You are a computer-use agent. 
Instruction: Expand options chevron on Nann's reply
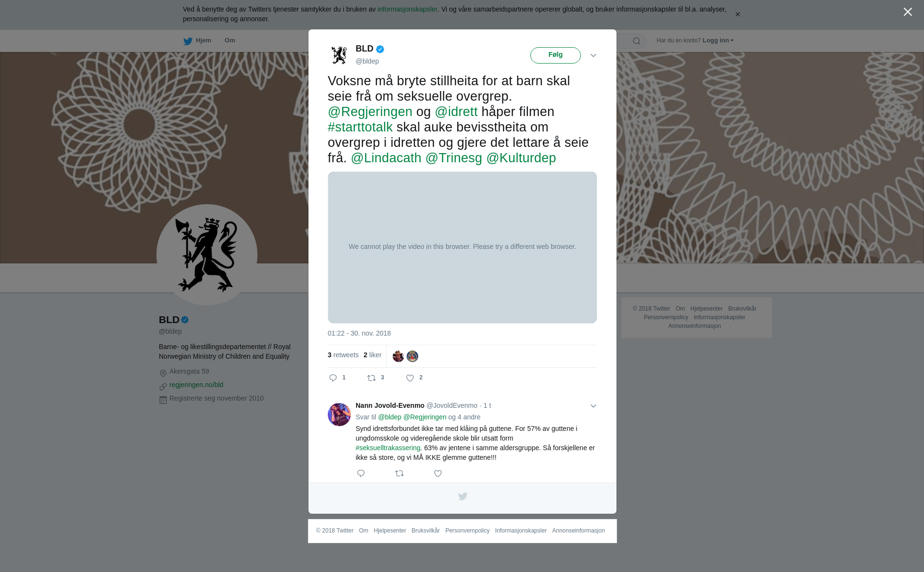coord(593,406)
